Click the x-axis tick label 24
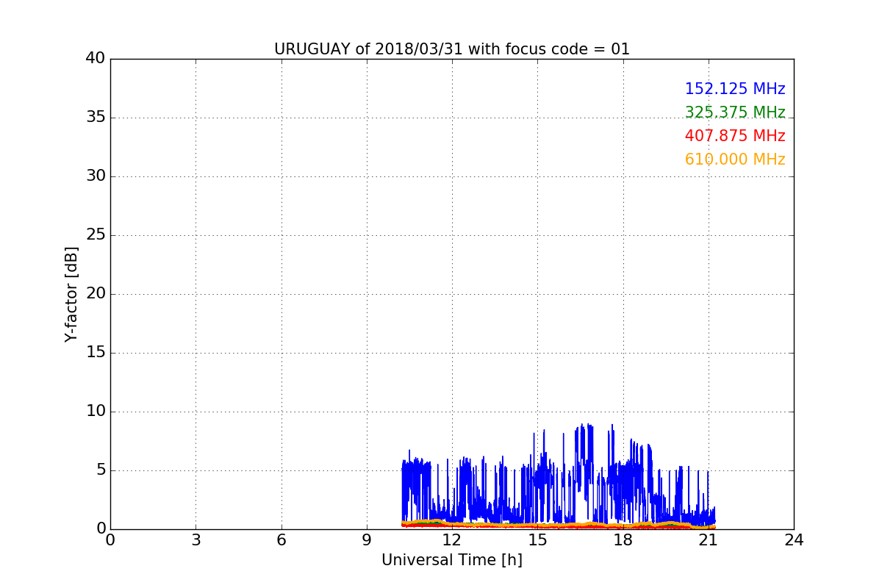This screenshot has width=882, height=588. tap(794, 540)
